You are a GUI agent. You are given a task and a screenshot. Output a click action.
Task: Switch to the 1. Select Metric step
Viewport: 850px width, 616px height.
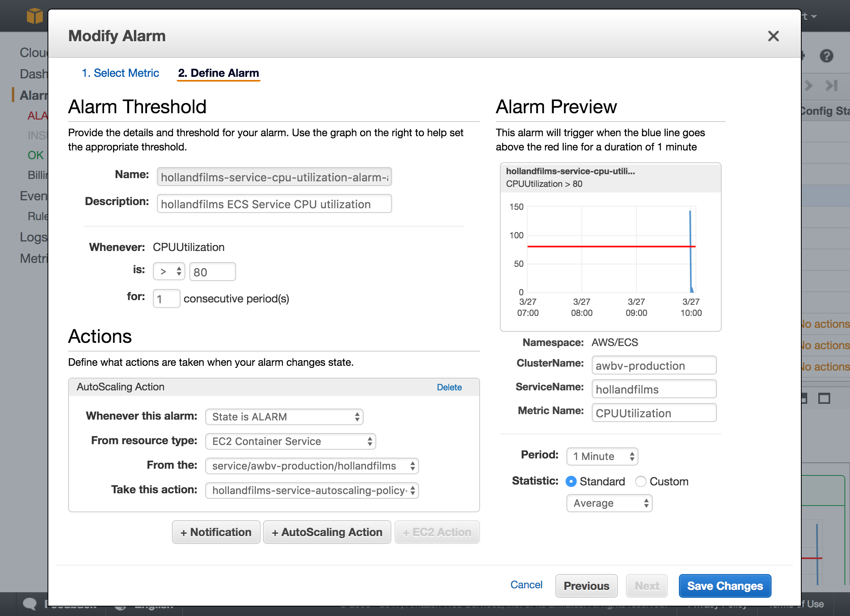[x=120, y=73]
